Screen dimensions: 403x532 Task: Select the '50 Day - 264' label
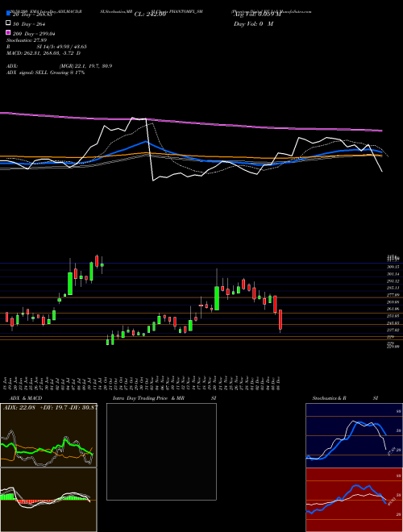(x=29, y=24)
